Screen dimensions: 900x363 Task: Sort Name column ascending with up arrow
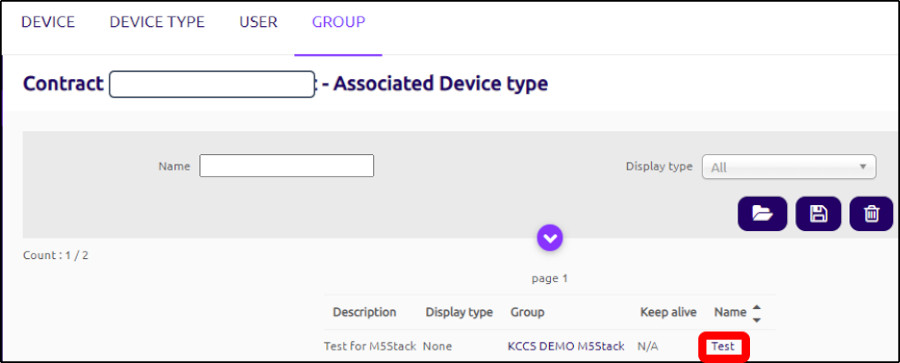(x=757, y=307)
